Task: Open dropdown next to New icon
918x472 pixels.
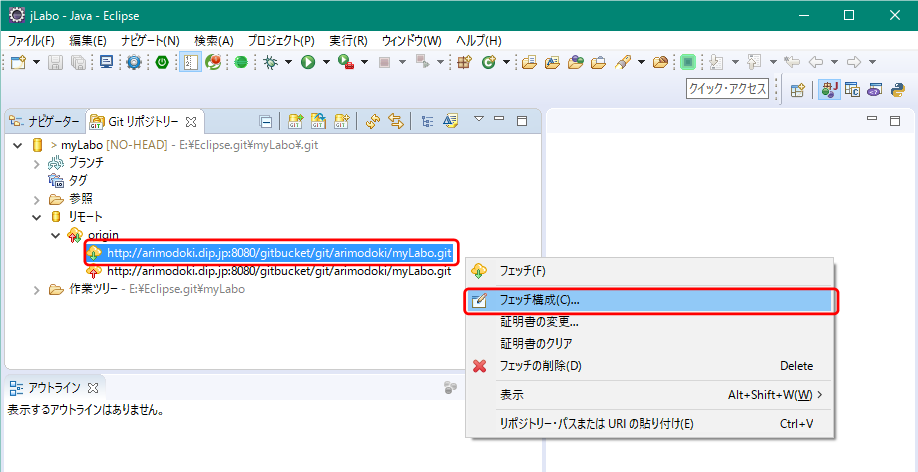Action: 36,62
